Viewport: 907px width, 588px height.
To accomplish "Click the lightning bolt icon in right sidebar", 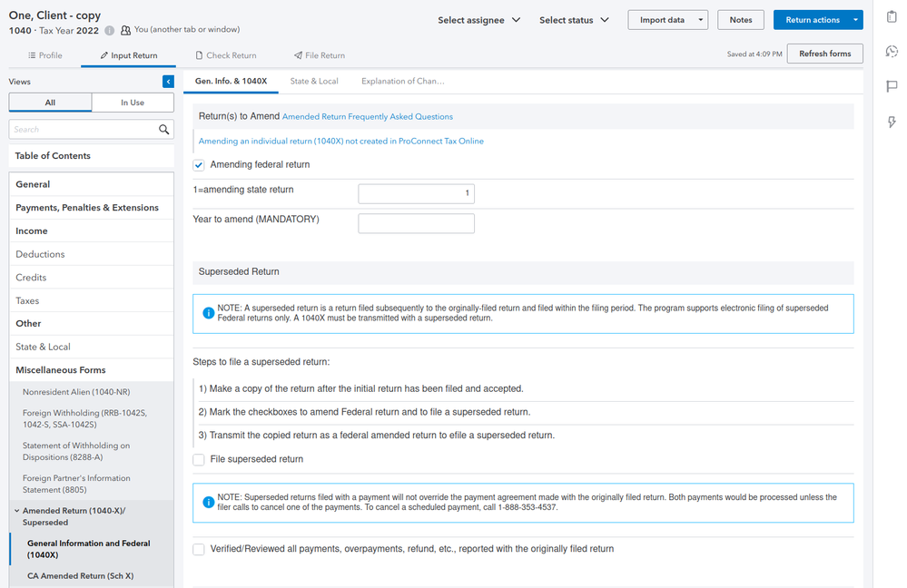I will (x=892, y=122).
